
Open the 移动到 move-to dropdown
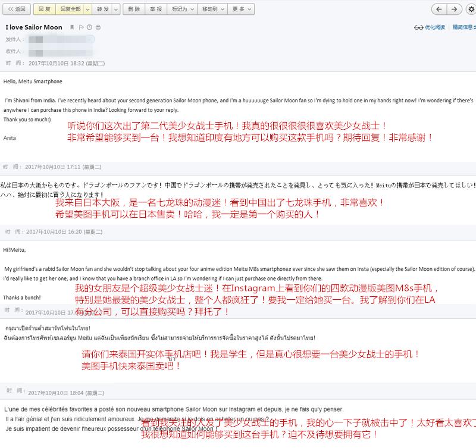212,9
